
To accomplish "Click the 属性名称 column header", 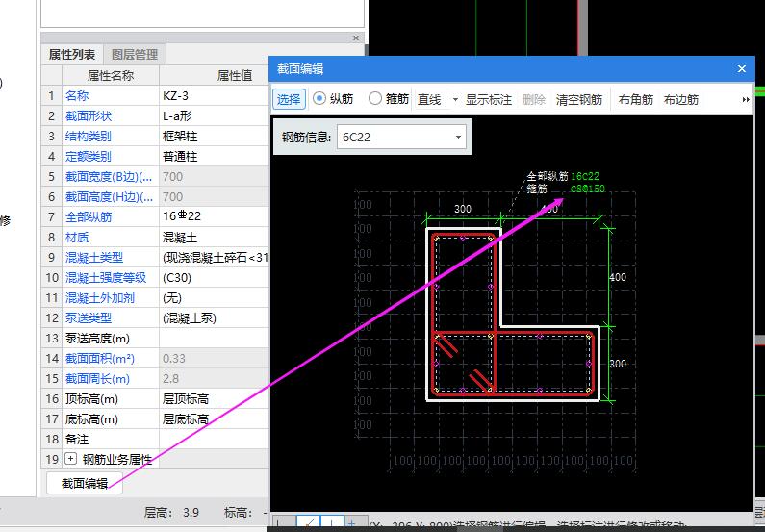I will coord(111,76).
